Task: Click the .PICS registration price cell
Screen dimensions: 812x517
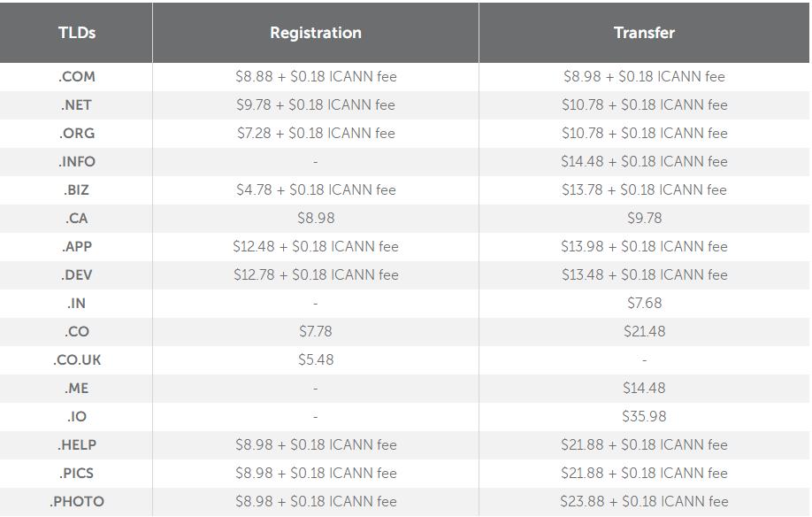Action: coord(316,473)
